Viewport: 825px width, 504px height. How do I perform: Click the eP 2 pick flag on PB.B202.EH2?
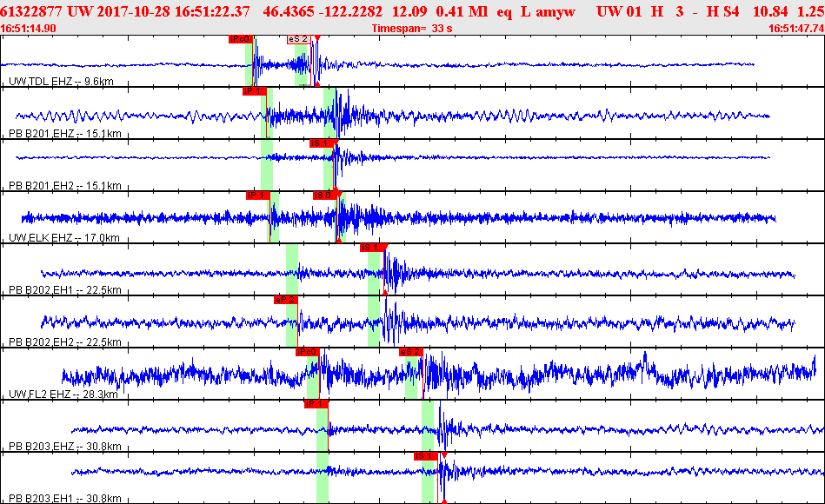tap(286, 300)
